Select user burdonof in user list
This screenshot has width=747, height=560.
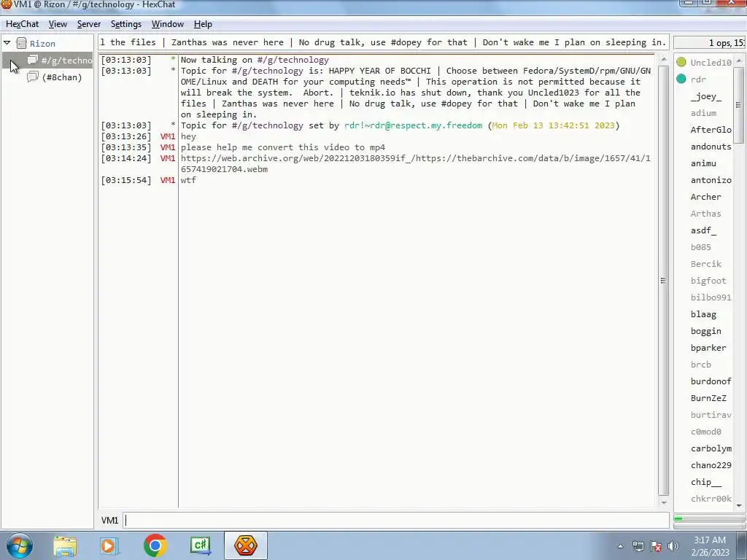(711, 381)
